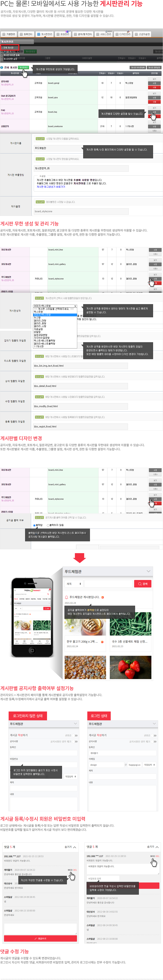The height and width of the screenshot is (980, 163).
Task: Click the 비밀번호 입력 field in right comments
Action: pyautogui.click(x=103, y=878)
